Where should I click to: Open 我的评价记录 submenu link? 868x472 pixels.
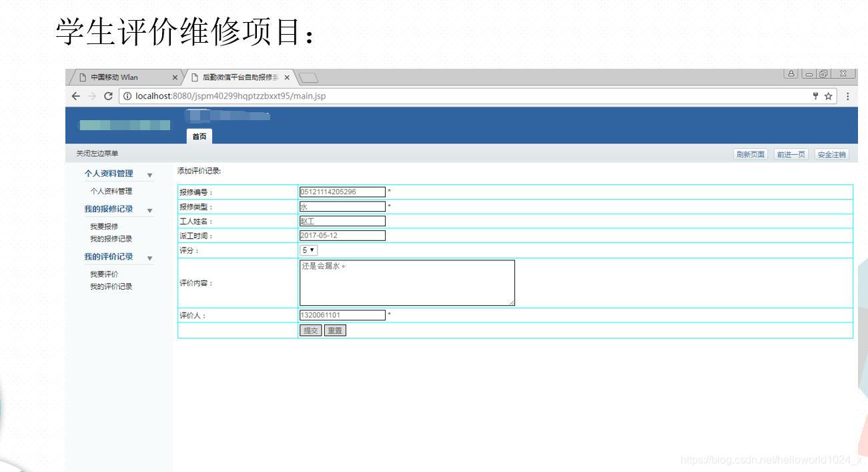[111, 286]
